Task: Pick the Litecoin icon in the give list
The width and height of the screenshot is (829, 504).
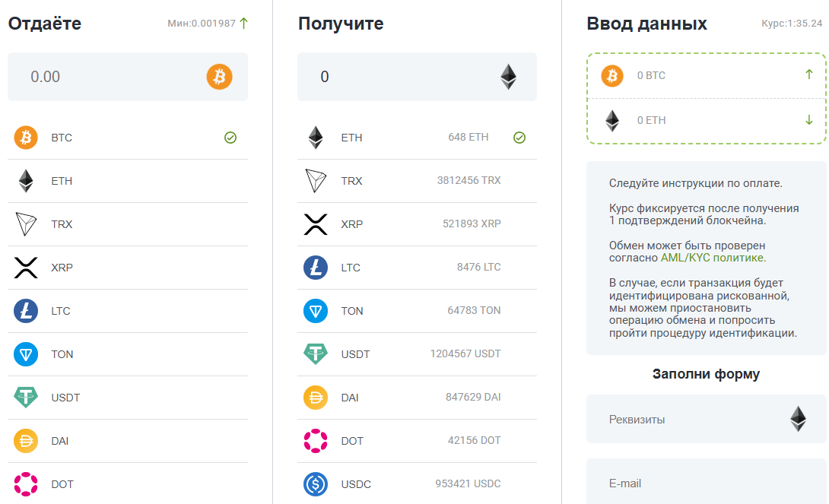Action: pos(26,311)
